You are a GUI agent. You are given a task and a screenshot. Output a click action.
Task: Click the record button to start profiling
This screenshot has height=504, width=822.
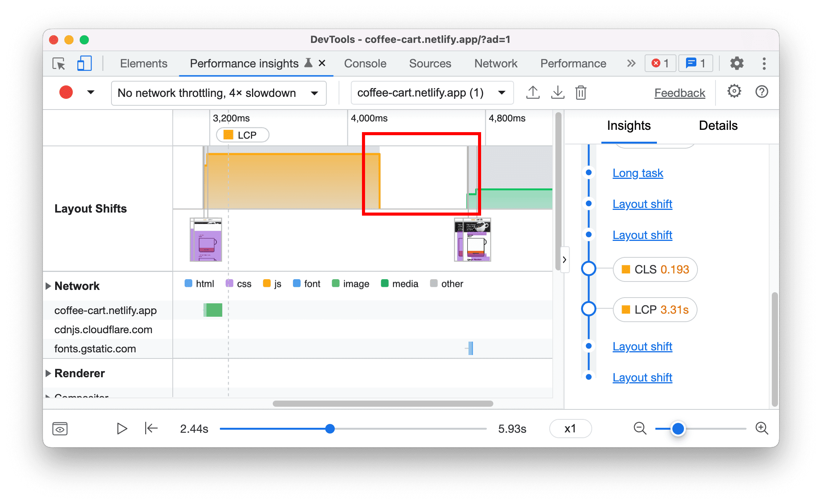point(66,93)
